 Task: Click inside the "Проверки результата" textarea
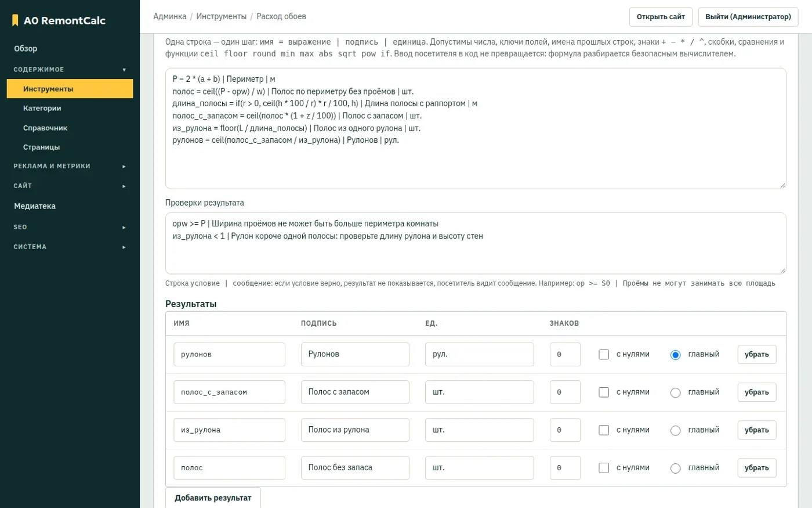476,243
